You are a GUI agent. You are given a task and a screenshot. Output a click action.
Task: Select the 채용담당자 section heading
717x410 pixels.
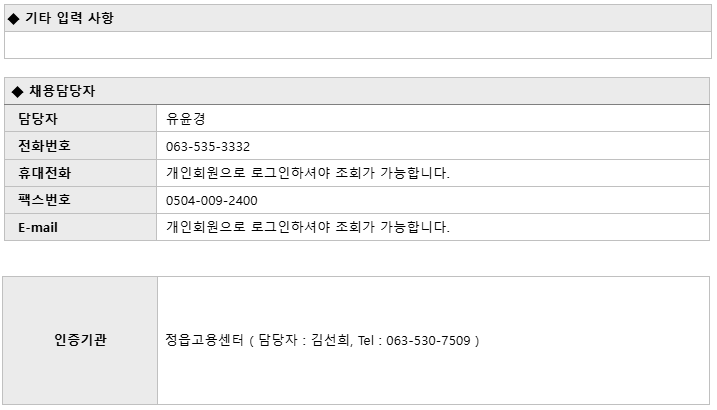tap(62, 91)
